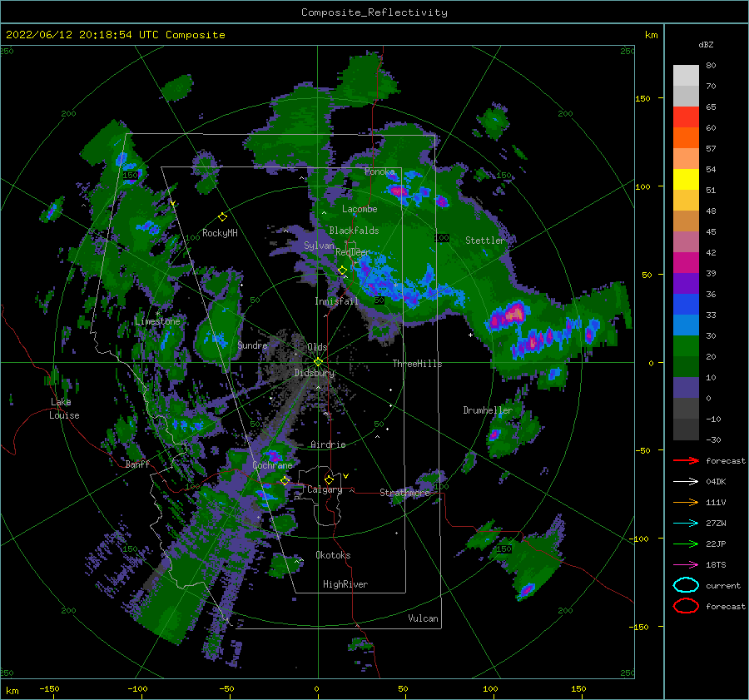
Task: Click the Strathmore town label
Action: 404,493
